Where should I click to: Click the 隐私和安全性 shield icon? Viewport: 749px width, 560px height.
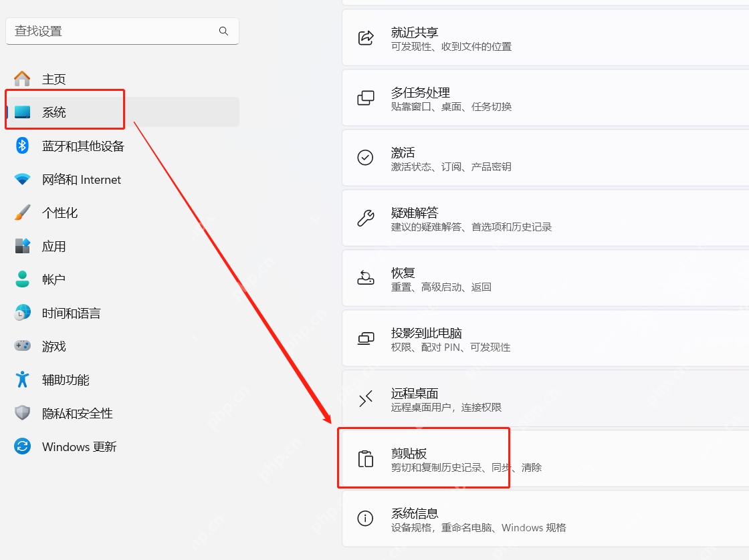[x=22, y=413]
